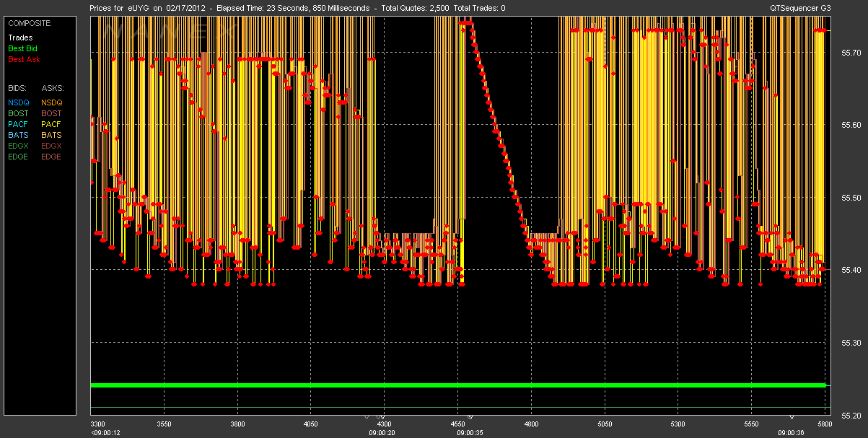Select EDGX in the ASKS column

(52, 146)
